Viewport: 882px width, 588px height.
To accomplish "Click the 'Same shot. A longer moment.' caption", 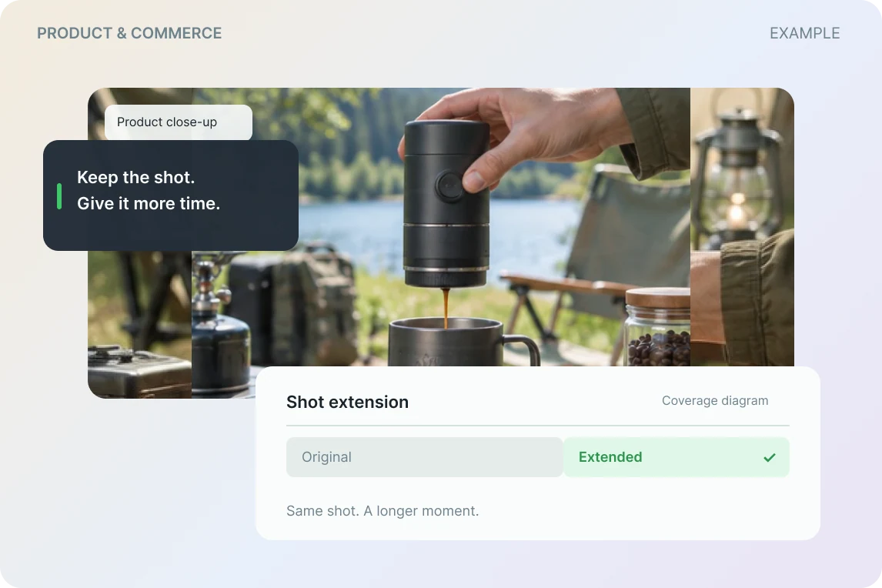I will point(383,511).
